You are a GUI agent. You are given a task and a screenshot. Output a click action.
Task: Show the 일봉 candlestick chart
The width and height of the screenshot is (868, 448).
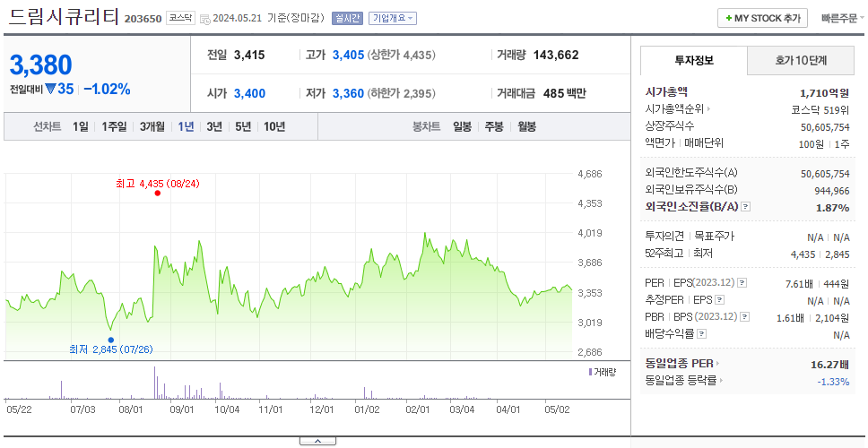[462, 126]
